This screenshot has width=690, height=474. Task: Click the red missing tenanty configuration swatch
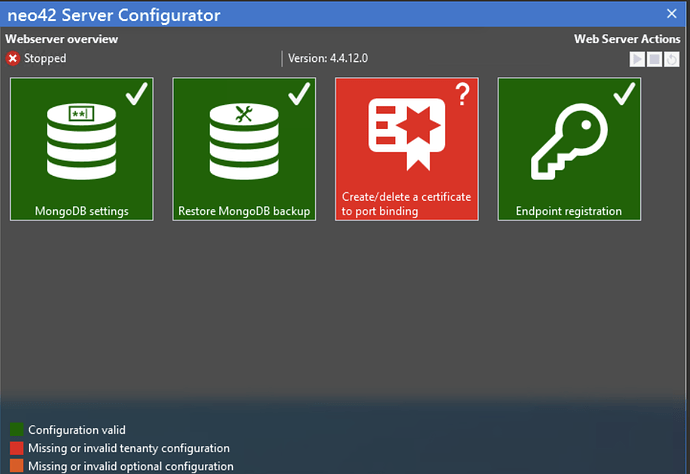16,448
